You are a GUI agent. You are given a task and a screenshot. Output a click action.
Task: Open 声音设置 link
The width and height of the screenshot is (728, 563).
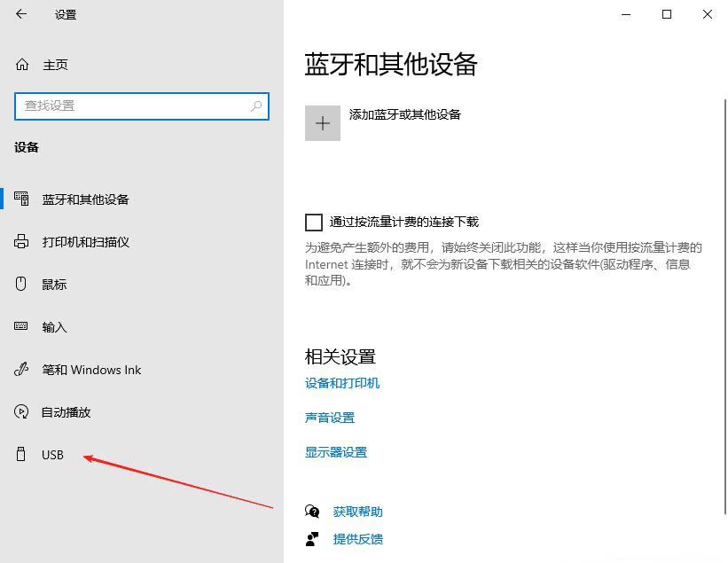point(330,418)
